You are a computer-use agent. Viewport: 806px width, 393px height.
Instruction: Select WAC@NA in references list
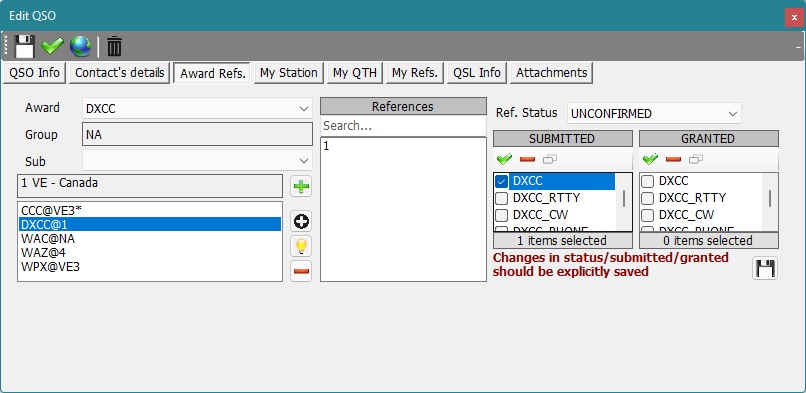(x=150, y=238)
